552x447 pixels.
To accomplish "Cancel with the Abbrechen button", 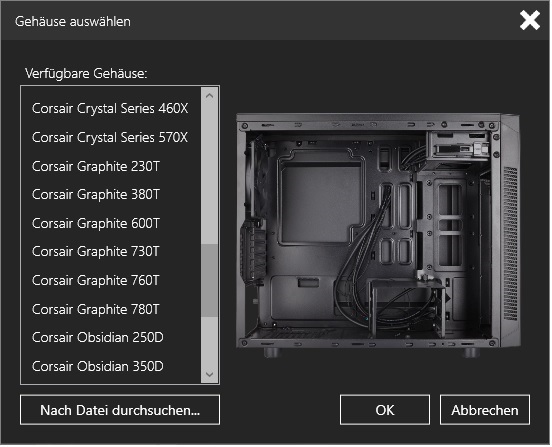I will pos(486,411).
